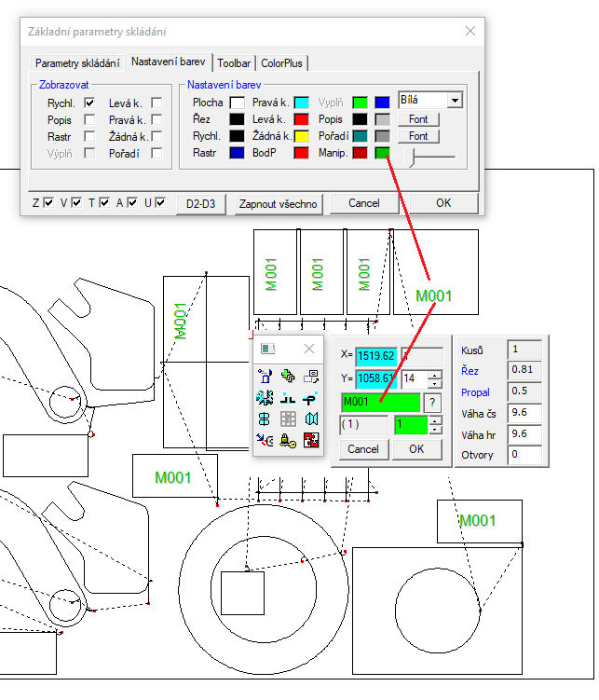Uncheck the Rychl. display checkbox
This screenshot has height=700, width=599.
click(90, 103)
